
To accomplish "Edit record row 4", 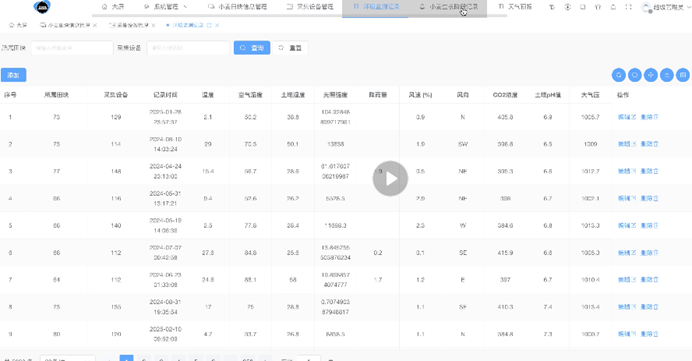I will click(627, 198).
